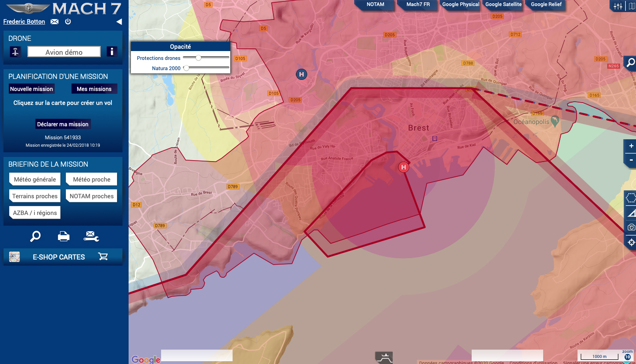Click the blue H heliport marker
The width and height of the screenshot is (636, 364).
[301, 74]
